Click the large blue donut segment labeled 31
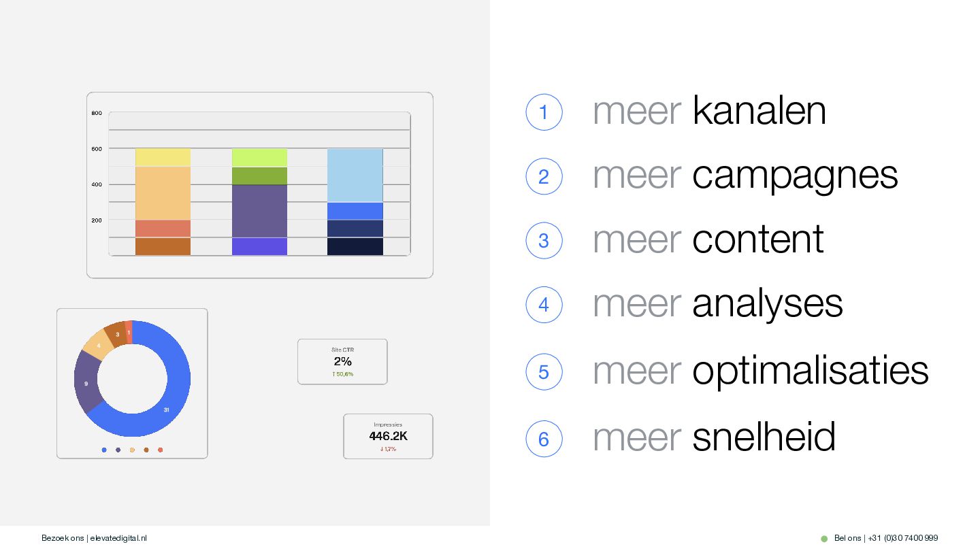The height and width of the screenshot is (551, 980). (x=167, y=408)
